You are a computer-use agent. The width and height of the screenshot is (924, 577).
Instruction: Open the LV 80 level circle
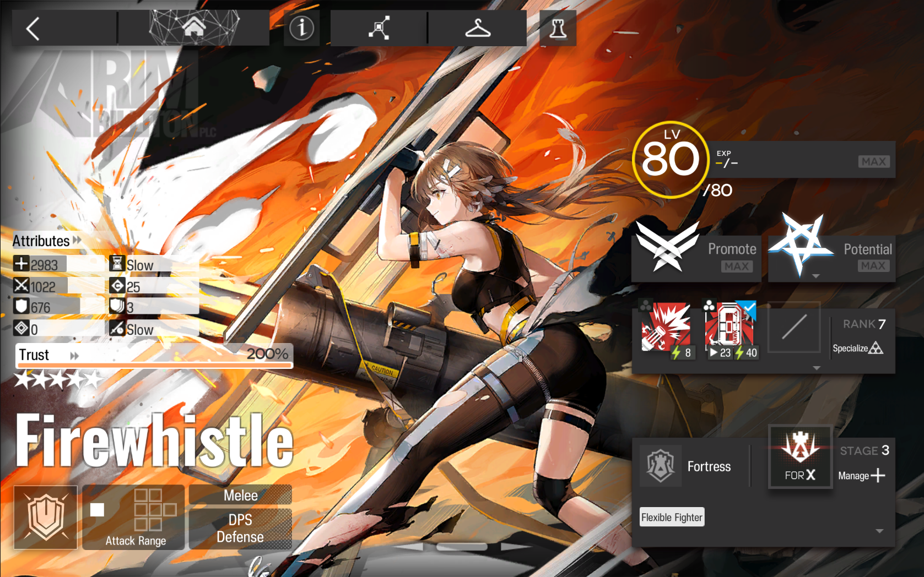(670, 159)
